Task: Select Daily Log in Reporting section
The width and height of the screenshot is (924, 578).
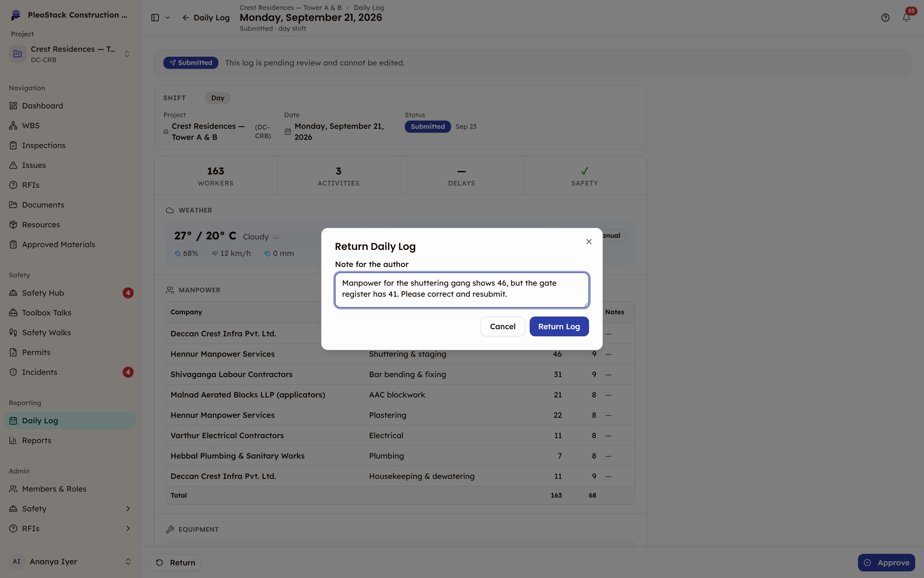Action: pos(70,421)
